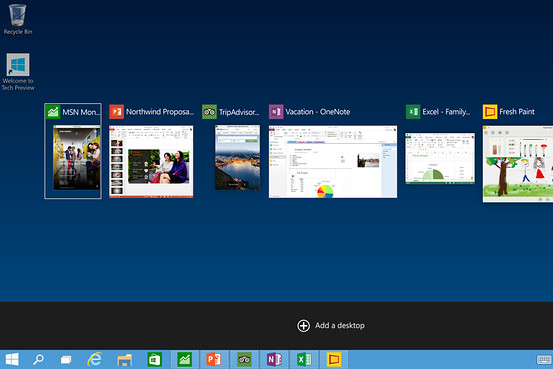Switch to Fresh Paint via taskbar icon
This screenshot has height=369, width=553.
(x=334, y=359)
